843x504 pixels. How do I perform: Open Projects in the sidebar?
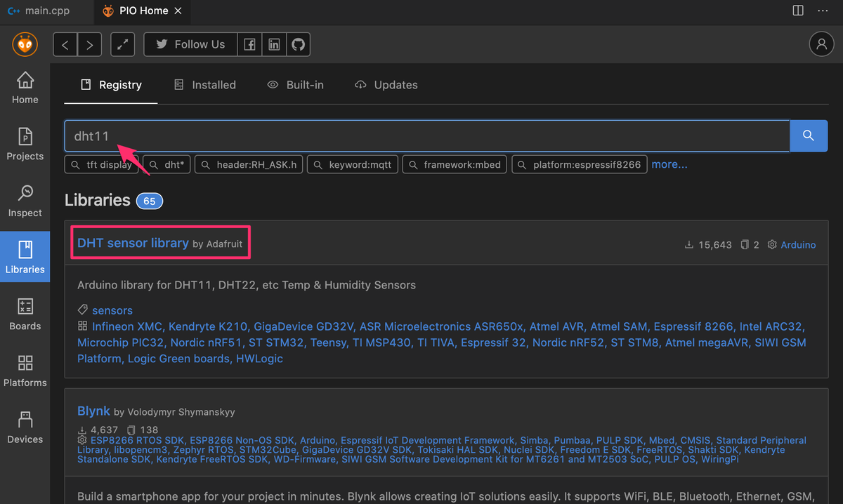click(x=25, y=145)
